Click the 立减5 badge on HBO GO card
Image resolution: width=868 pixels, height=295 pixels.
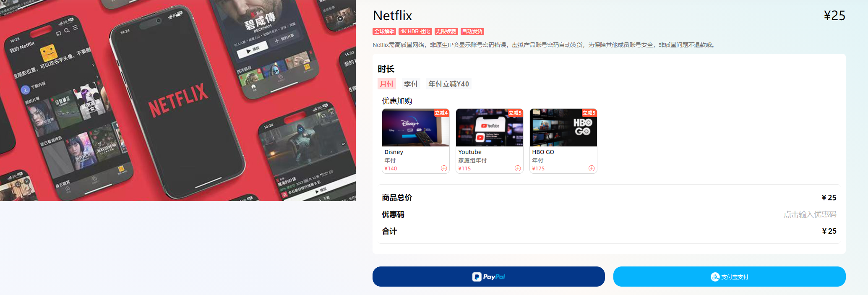pos(589,113)
